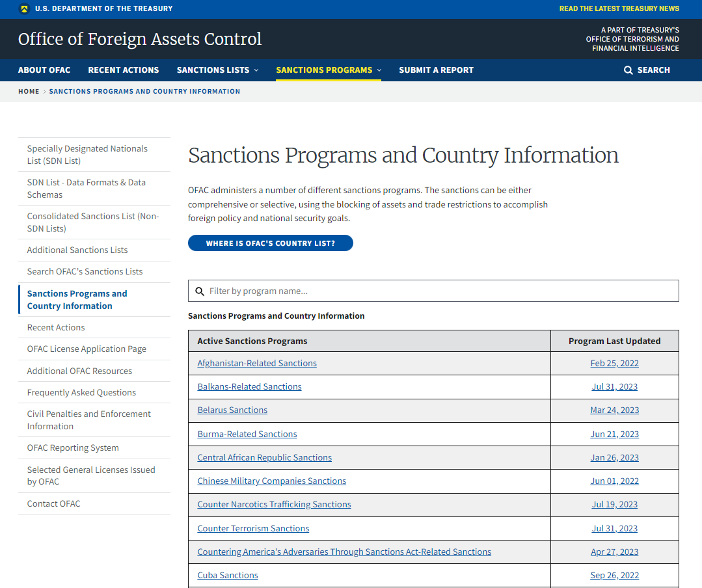
Task: Select Frequently Asked Questions in sidebar
Action: pos(81,393)
